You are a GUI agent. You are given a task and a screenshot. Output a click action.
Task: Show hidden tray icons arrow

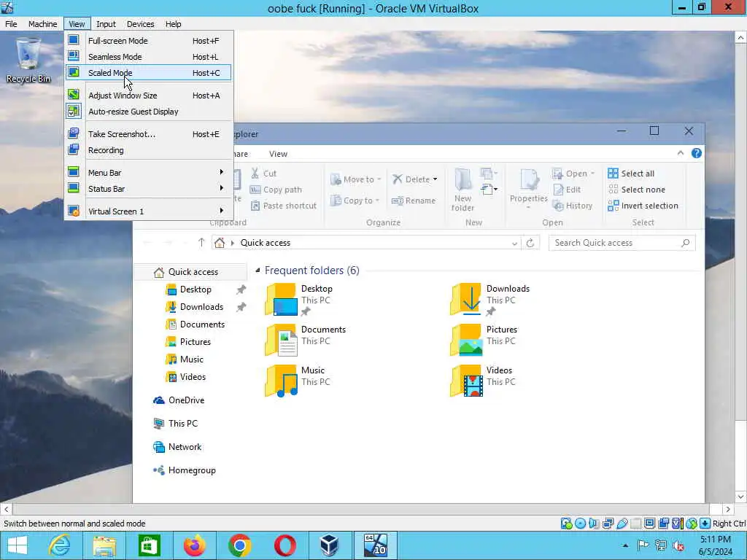point(625,545)
